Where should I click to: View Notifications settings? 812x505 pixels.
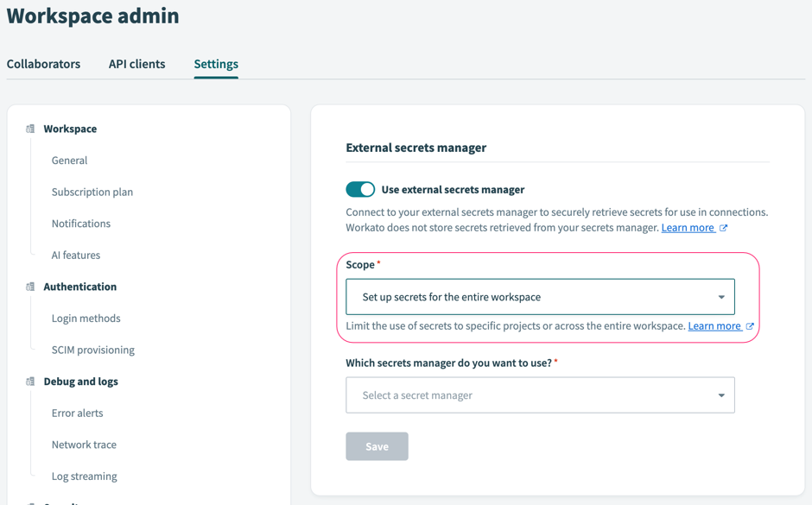click(80, 223)
